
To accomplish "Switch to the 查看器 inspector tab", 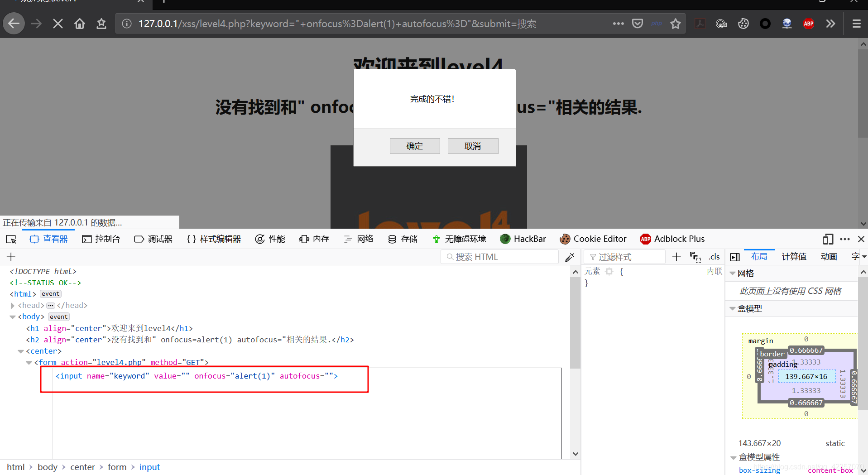I will point(48,239).
